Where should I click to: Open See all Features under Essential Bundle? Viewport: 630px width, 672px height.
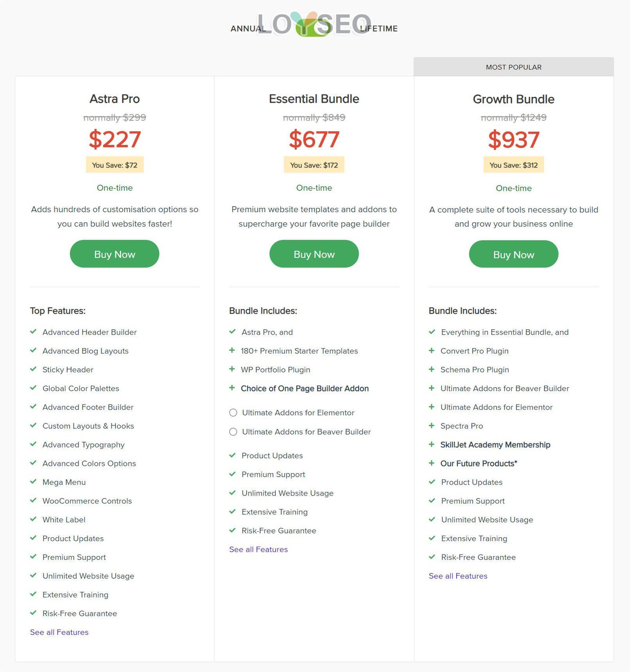[258, 549]
